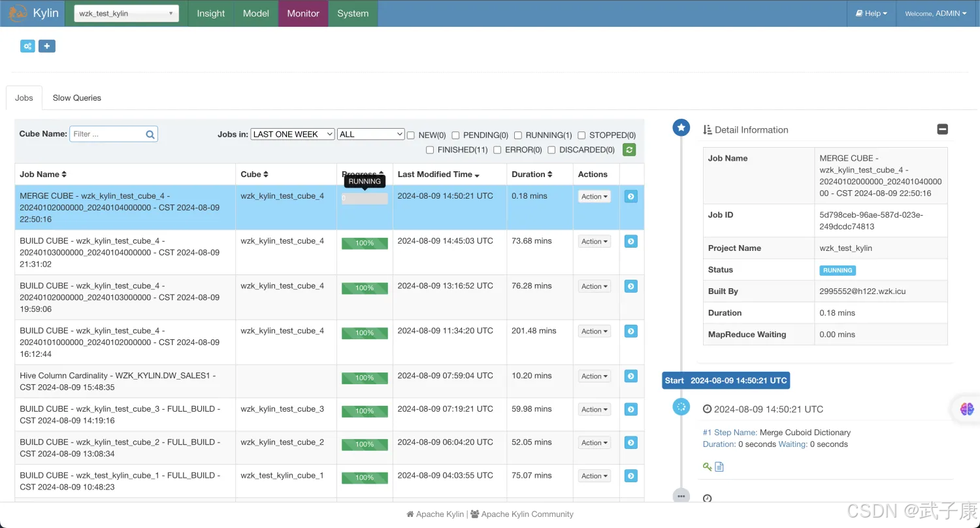Screen dimensions: 980x528
Task: Expand the wzk_test_kylin project selector
Action: (x=126, y=13)
